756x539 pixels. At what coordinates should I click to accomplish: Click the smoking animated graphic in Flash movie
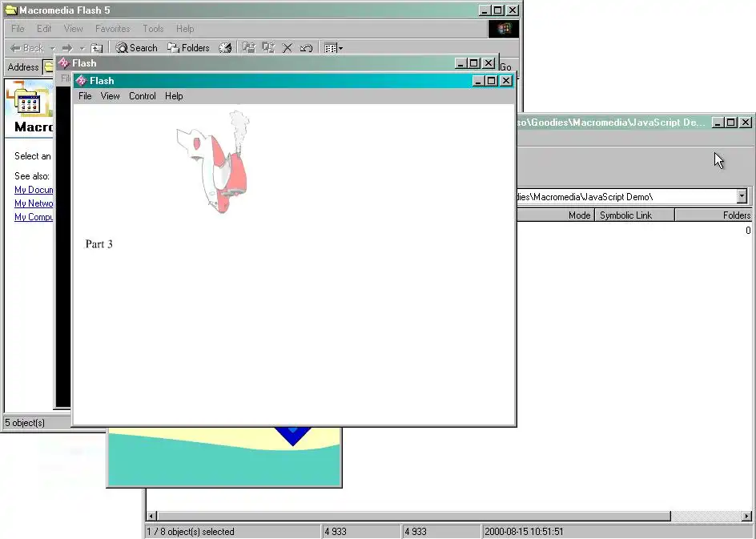214,162
